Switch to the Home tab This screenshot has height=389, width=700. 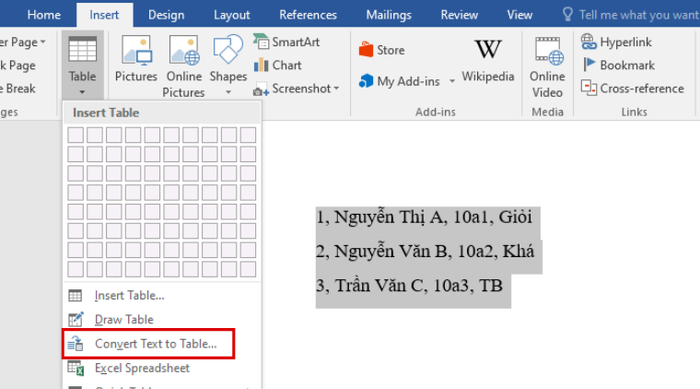(44, 15)
